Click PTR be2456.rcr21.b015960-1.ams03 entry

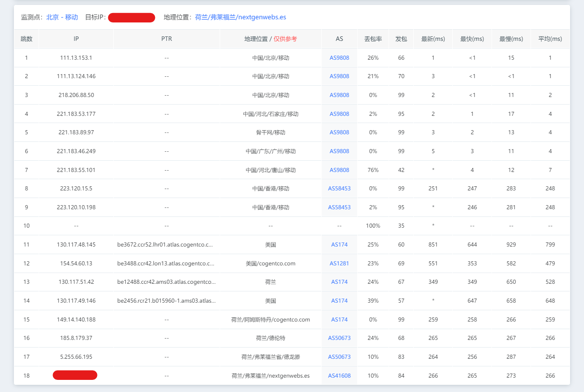[x=166, y=301]
